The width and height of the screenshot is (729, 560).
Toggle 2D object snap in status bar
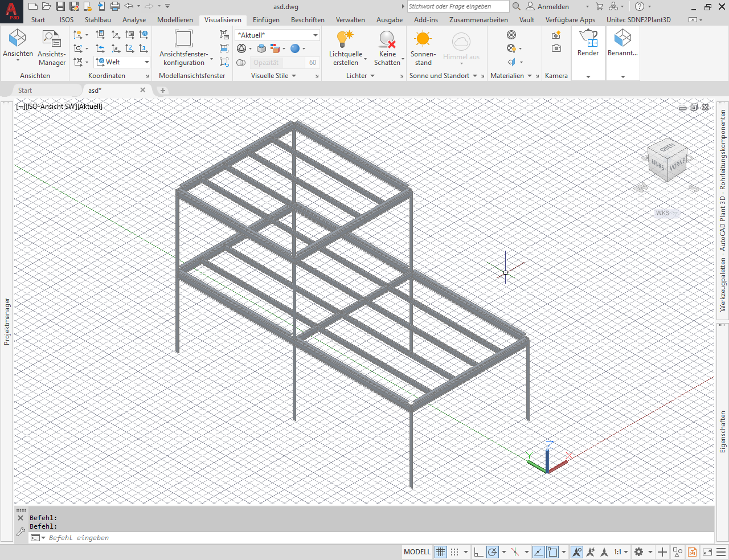pos(552,552)
